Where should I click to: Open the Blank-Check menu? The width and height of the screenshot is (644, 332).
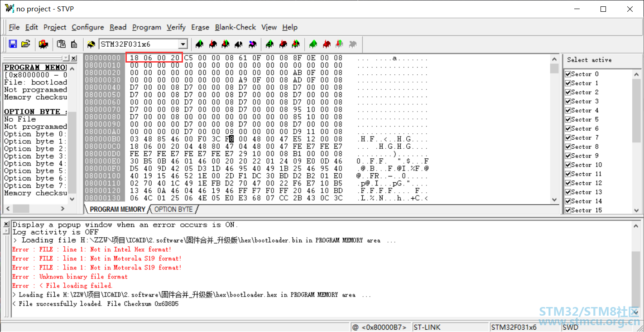(x=235, y=27)
